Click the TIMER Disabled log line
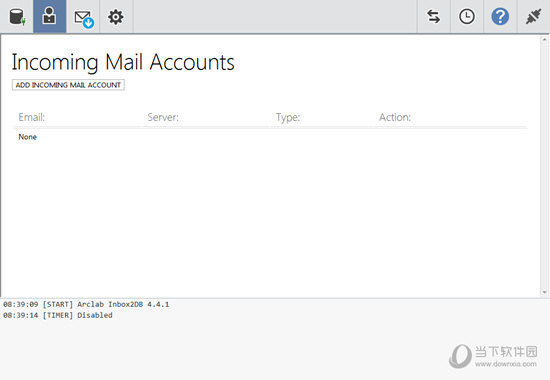550x380 pixels. tap(58, 315)
